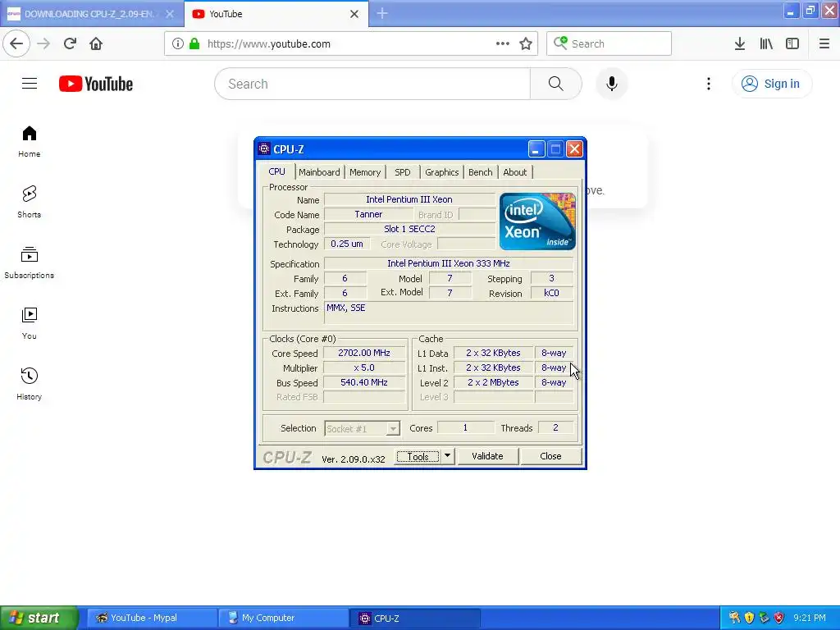
Task: Click the green padlock security icon
Action: coord(194,43)
